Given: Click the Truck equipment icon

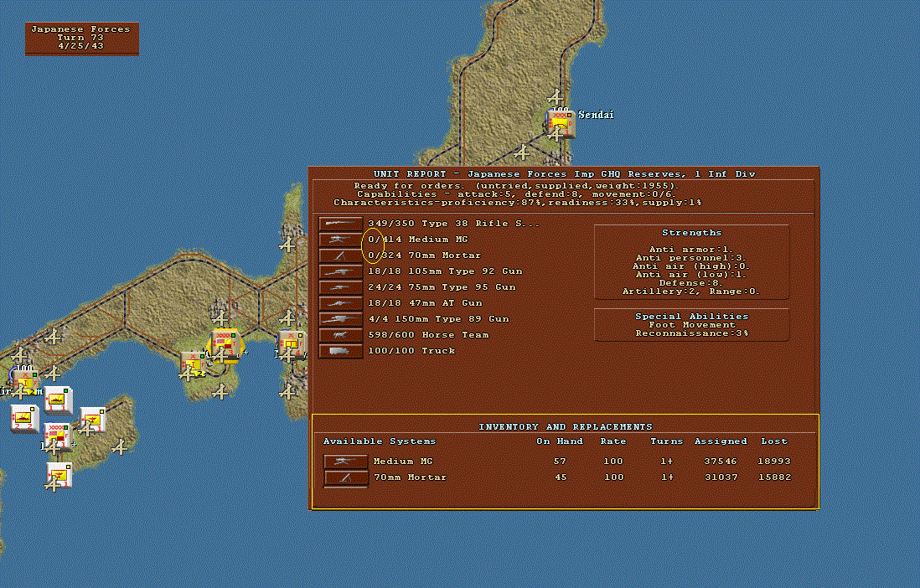Looking at the screenshot, I should 340,350.
